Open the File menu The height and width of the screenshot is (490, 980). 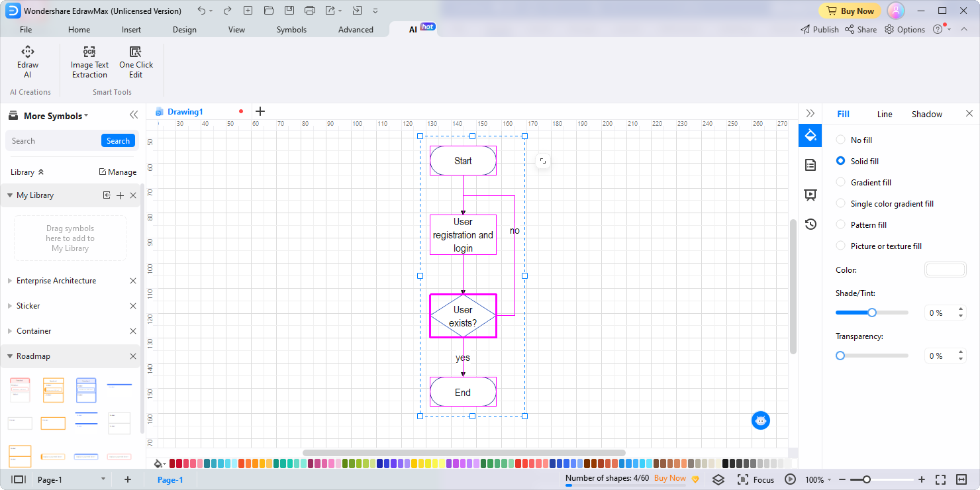click(26, 30)
